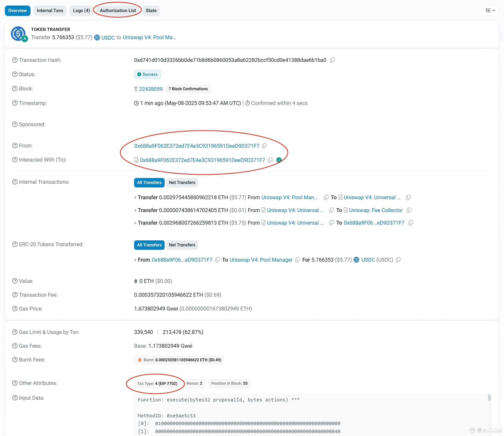Click the transaction fee value 0.000357320105946622 ETH
The height and width of the screenshot is (436, 504).
point(168,295)
